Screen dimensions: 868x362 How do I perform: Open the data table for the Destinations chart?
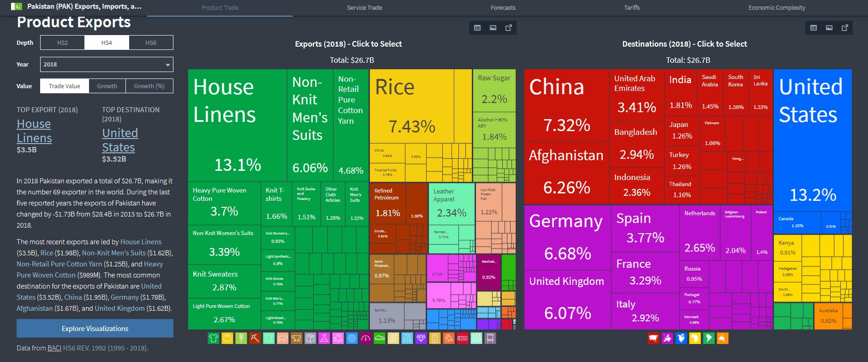[x=814, y=28]
